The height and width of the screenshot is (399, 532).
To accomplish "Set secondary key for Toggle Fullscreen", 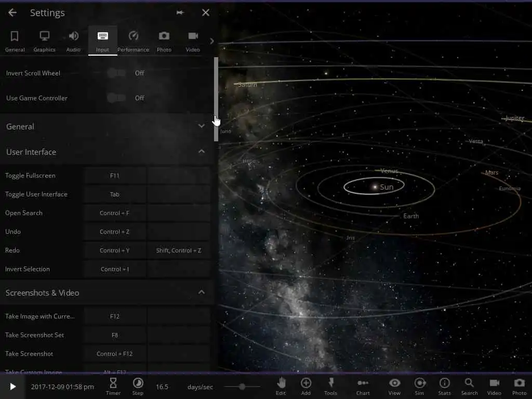I will 179,176.
